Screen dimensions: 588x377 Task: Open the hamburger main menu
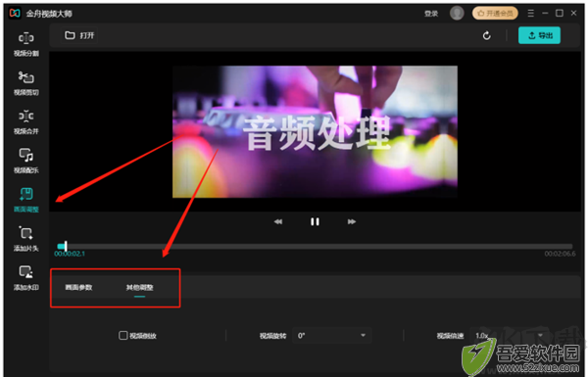530,13
